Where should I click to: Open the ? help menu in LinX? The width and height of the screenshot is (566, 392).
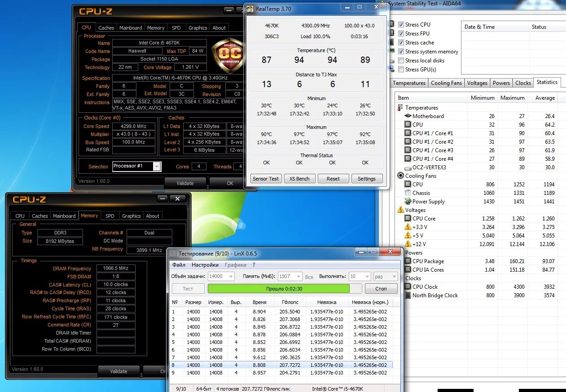click(254, 265)
